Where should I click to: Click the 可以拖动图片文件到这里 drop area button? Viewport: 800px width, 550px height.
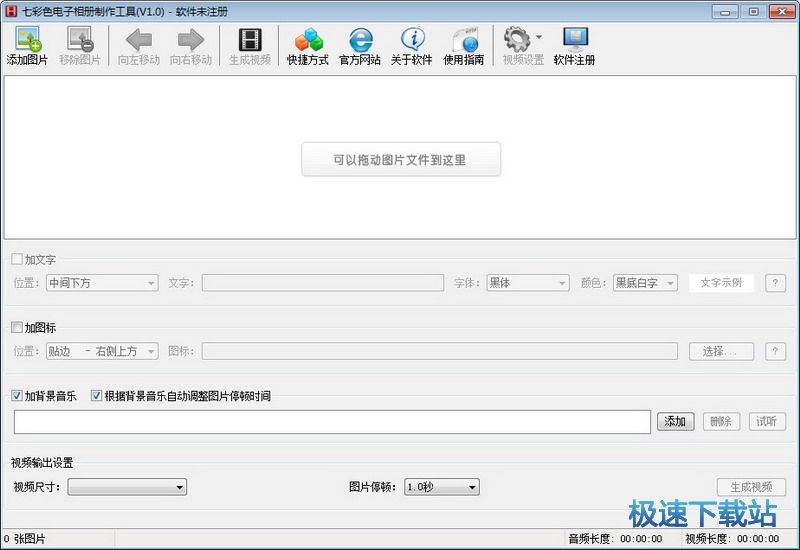400,159
